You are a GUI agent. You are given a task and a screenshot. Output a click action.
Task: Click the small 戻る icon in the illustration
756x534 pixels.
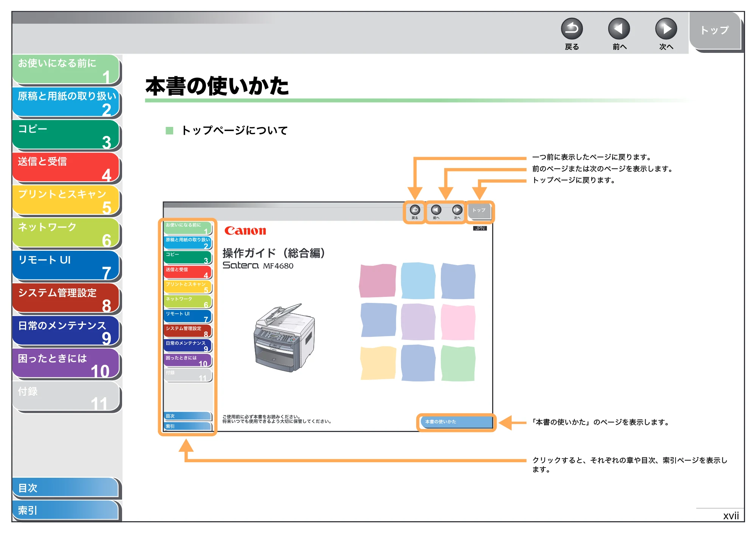(x=415, y=210)
